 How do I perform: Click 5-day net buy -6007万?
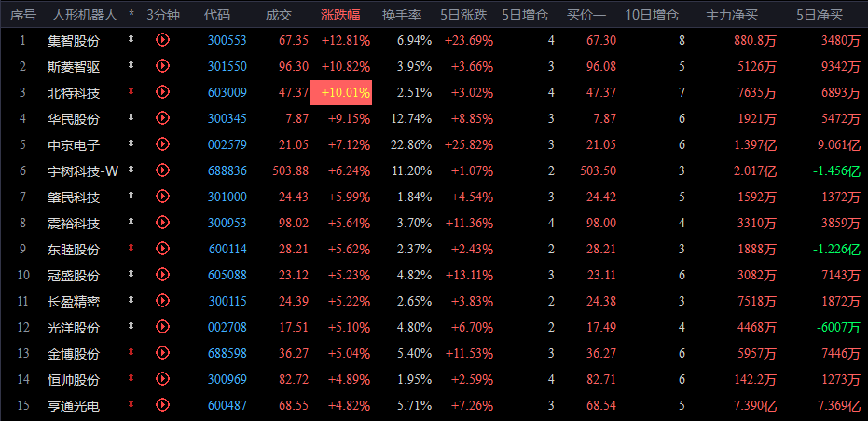[839, 328]
